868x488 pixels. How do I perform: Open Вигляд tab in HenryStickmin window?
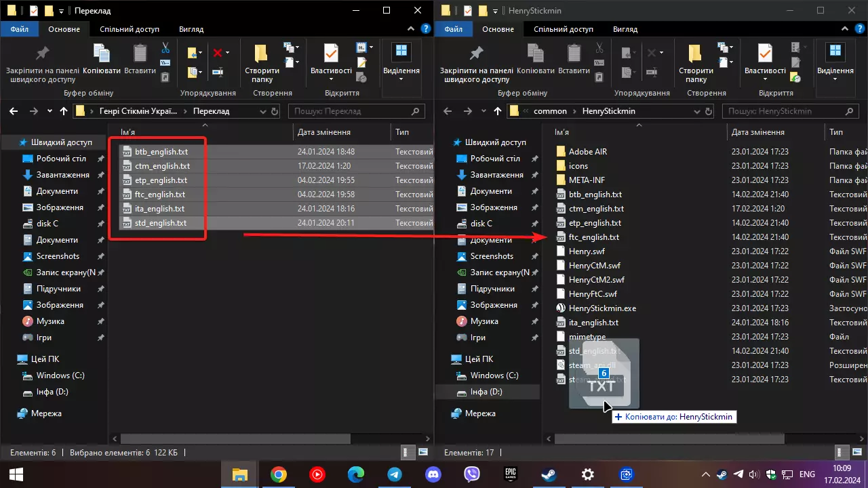pyautogui.click(x=625, y=29)
